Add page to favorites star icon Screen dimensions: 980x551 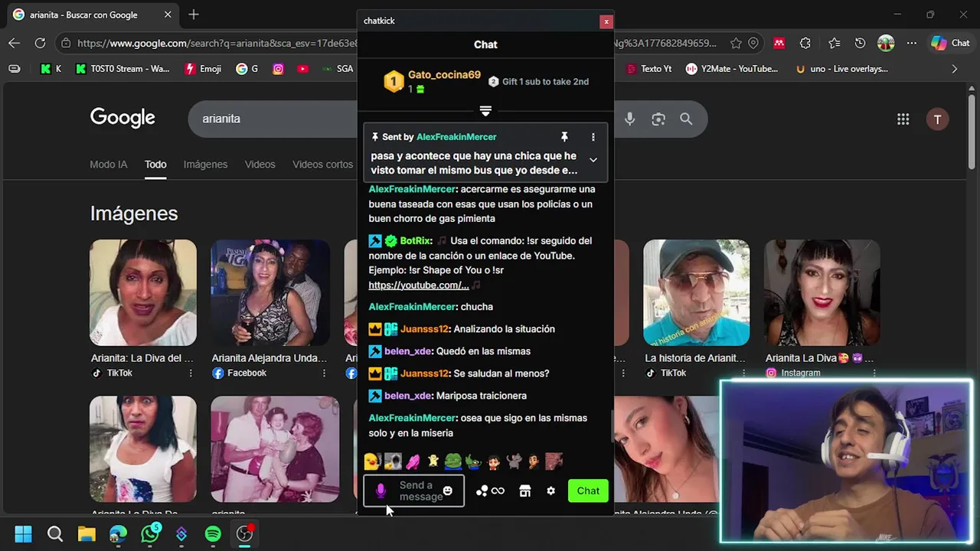click(x=736, y=44)
